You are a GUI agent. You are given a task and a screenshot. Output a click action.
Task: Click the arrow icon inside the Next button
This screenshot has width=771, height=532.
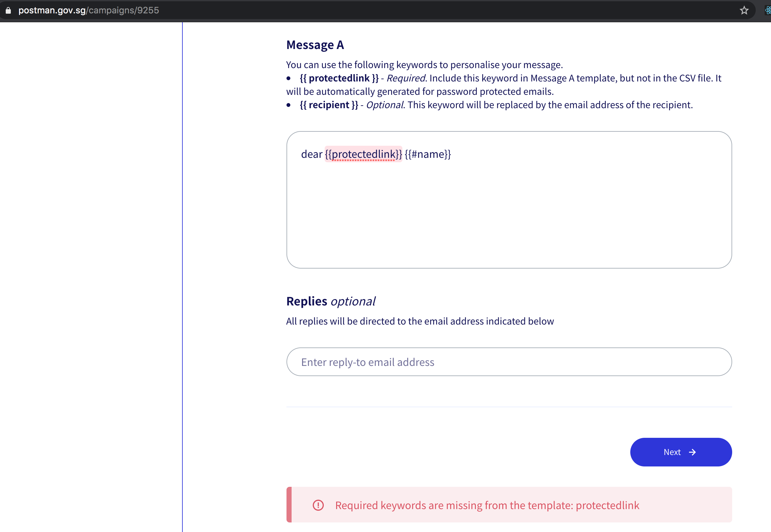(693, 452)
